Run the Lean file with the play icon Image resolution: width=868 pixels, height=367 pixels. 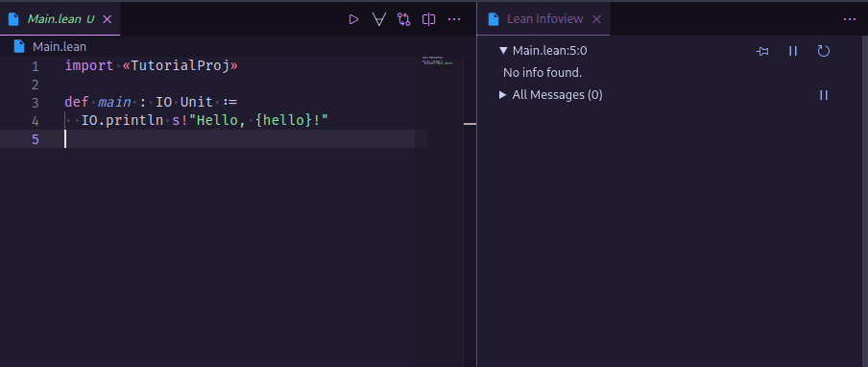[353, 19]
